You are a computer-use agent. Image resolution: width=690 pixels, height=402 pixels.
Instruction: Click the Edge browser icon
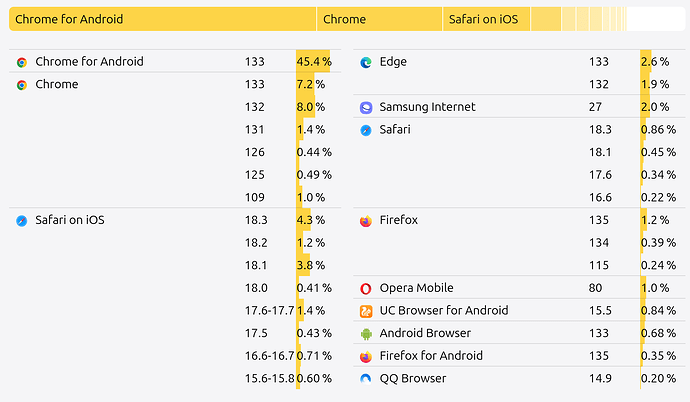coord(366,62)
